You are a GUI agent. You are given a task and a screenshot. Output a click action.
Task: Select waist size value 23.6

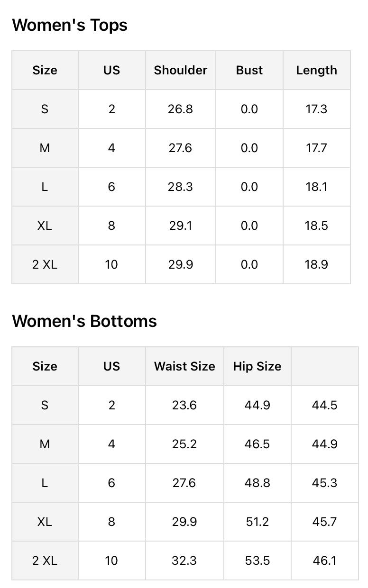pyautogui.click(x=184, y=405)
